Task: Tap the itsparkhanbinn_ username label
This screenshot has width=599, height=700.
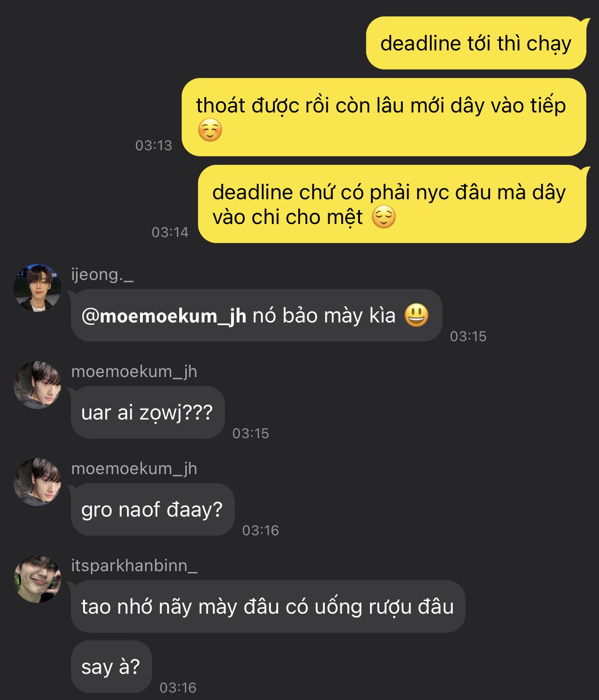Action: point(134,566)
